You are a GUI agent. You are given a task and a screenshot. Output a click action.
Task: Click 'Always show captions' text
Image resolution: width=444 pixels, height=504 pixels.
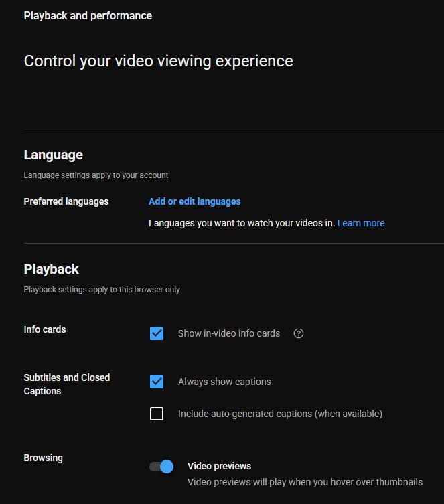point(224,382)
